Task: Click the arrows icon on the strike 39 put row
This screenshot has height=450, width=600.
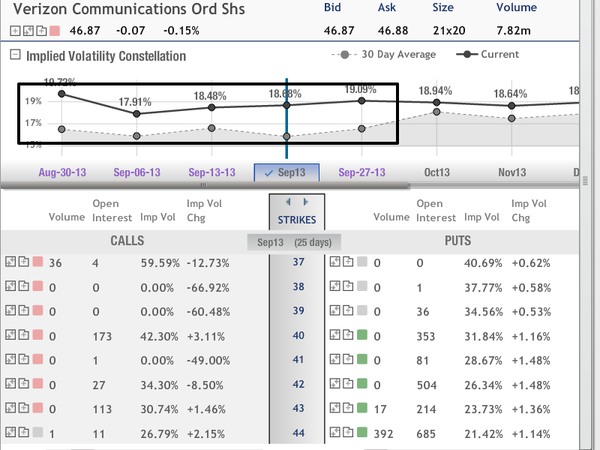Action: pos(335,311)
